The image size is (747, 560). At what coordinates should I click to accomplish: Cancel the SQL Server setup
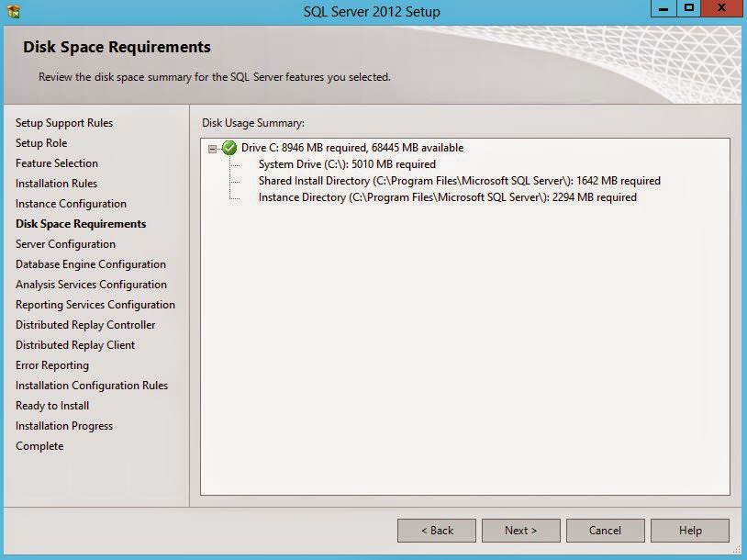(x=605, y=531)
